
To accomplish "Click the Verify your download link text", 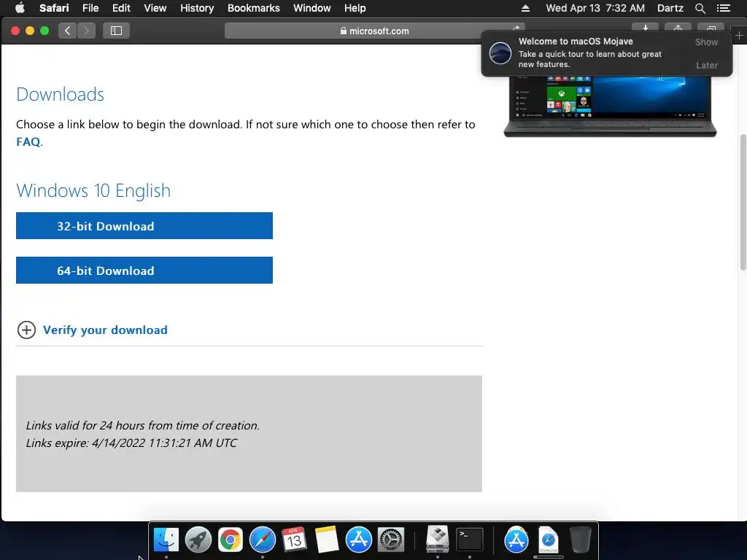I will click(105, 330).
